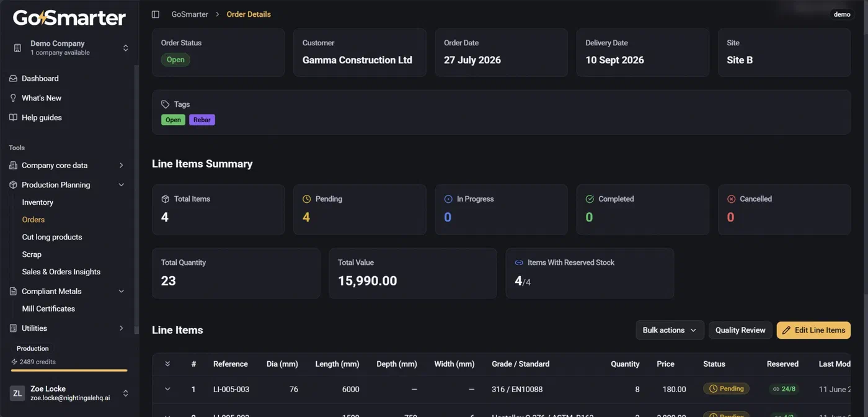Click the Total Items box icon
This screenshot has width=868, height=417.
(x=165, y=199)
